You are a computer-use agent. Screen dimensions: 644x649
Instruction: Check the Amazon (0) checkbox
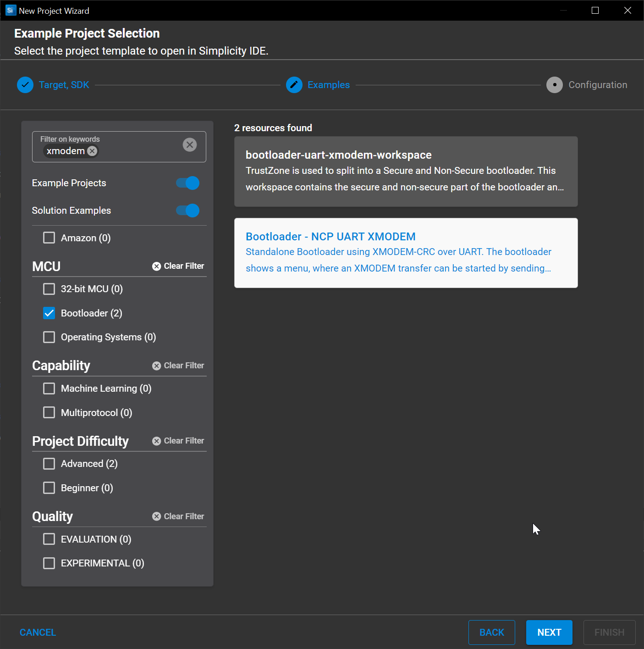click(49, 238)
